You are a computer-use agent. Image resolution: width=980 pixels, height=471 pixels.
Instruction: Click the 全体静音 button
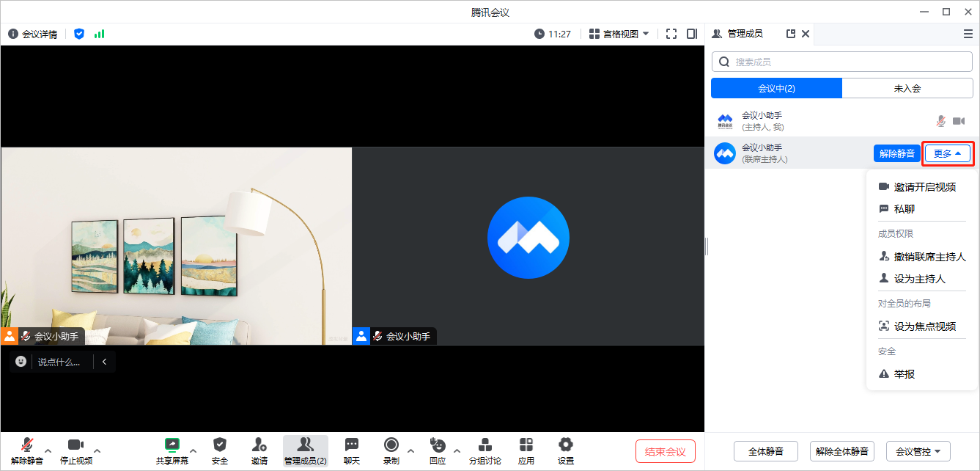tap(766, 451)
